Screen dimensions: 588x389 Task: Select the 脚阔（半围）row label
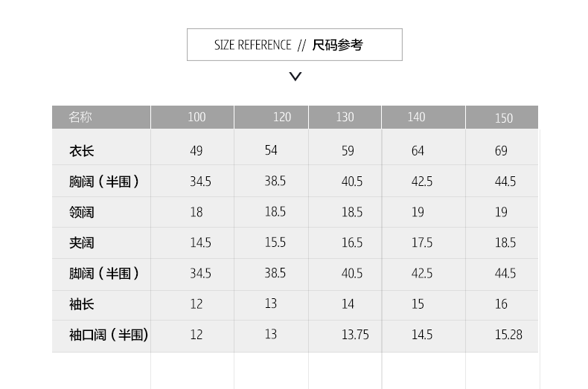click(104, 274)
